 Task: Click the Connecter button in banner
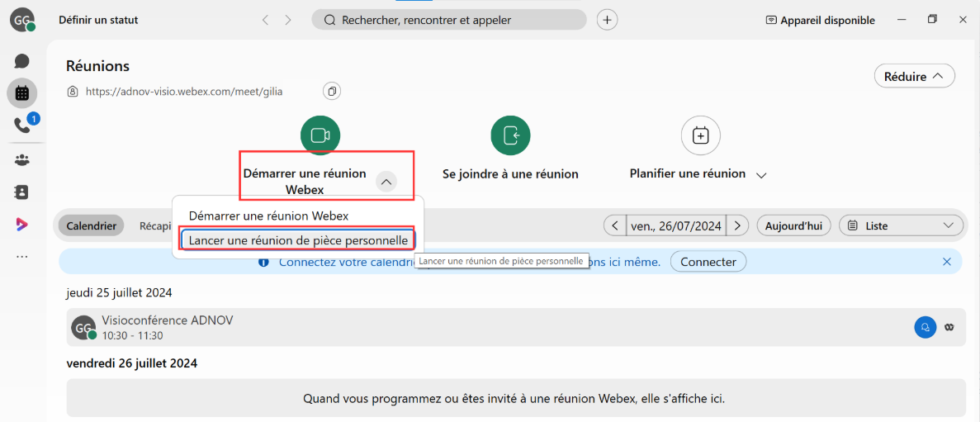tap(708, 261)
